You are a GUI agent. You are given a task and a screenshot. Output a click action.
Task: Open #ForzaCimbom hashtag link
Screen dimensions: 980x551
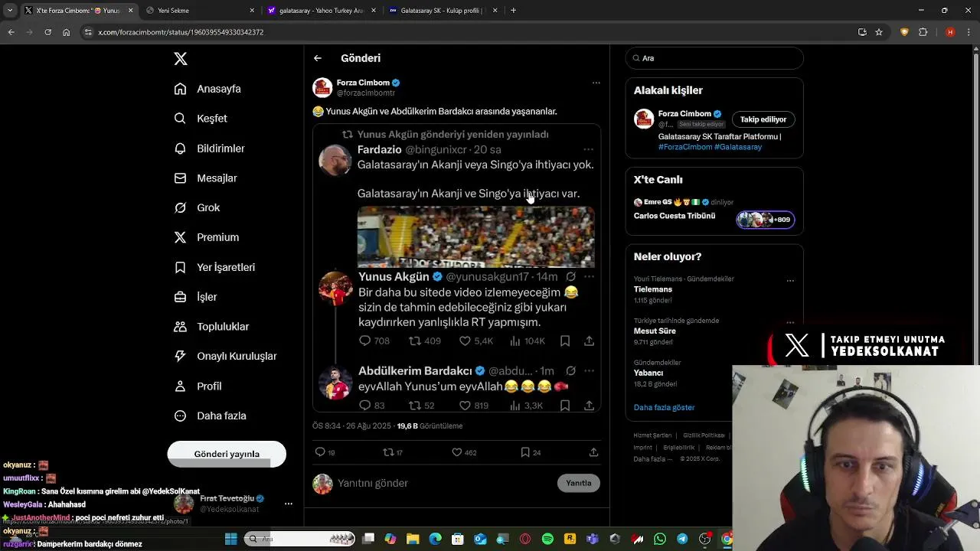pos(685,147)
